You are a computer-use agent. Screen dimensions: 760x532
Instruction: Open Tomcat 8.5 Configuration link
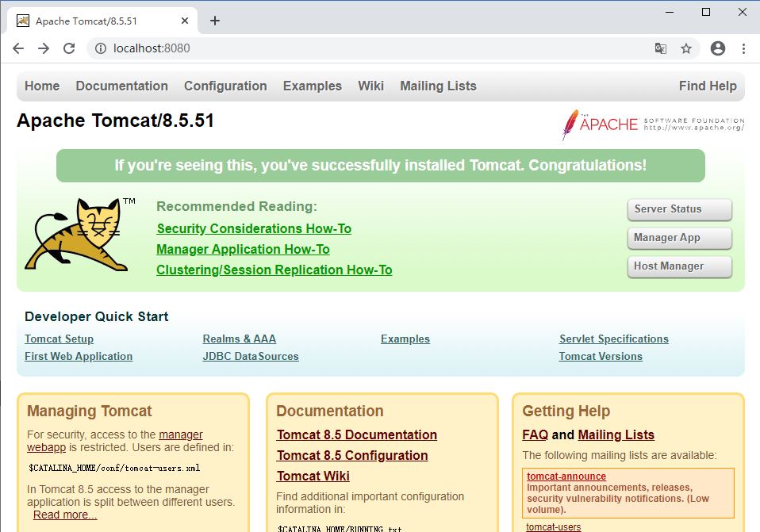coord(352,456)
